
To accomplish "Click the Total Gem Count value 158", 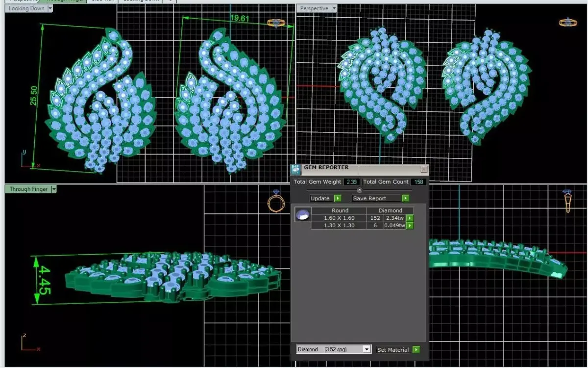I will pos(419,182).
